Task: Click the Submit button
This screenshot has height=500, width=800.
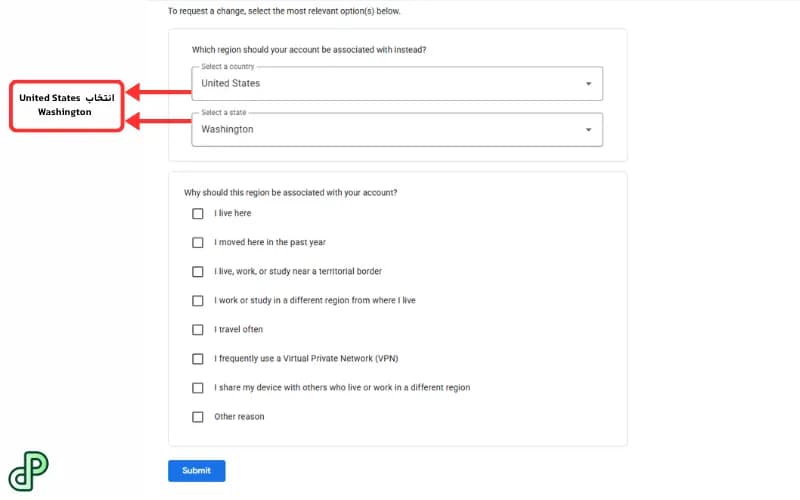Action: (x=196, y=470)
